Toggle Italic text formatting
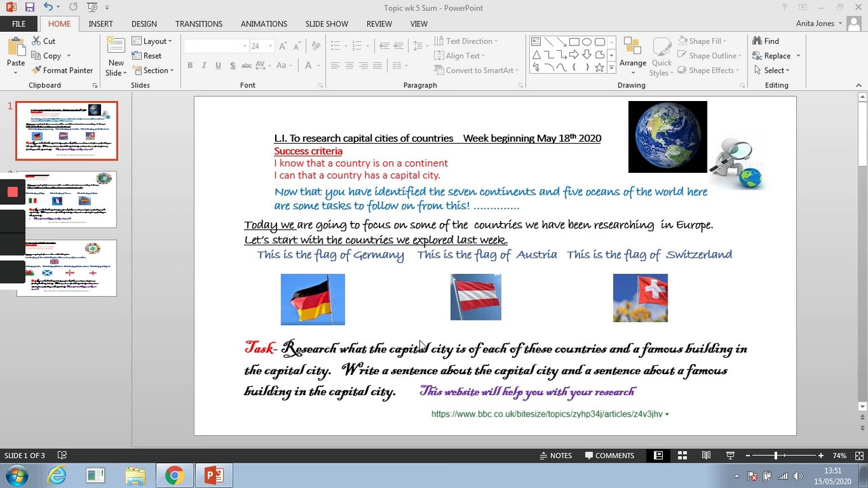868x488 pixels. [x=204, y=66]
